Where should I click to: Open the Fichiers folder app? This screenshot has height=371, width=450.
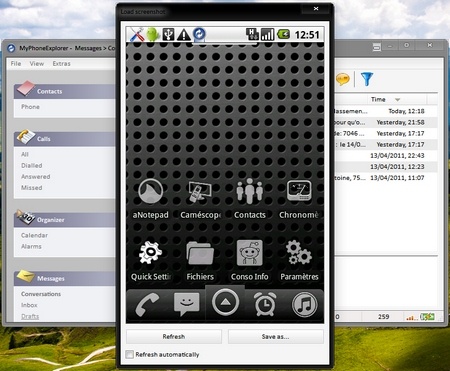tap(200, 253)
